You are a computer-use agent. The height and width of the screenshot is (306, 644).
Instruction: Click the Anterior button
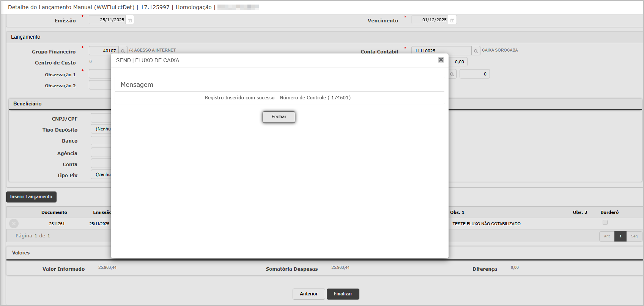[309, 294]
